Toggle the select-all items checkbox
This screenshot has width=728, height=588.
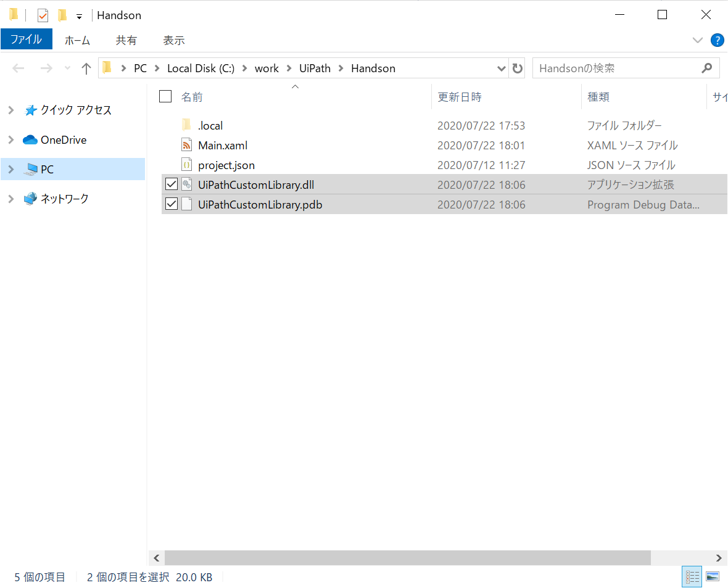point(165,96)
